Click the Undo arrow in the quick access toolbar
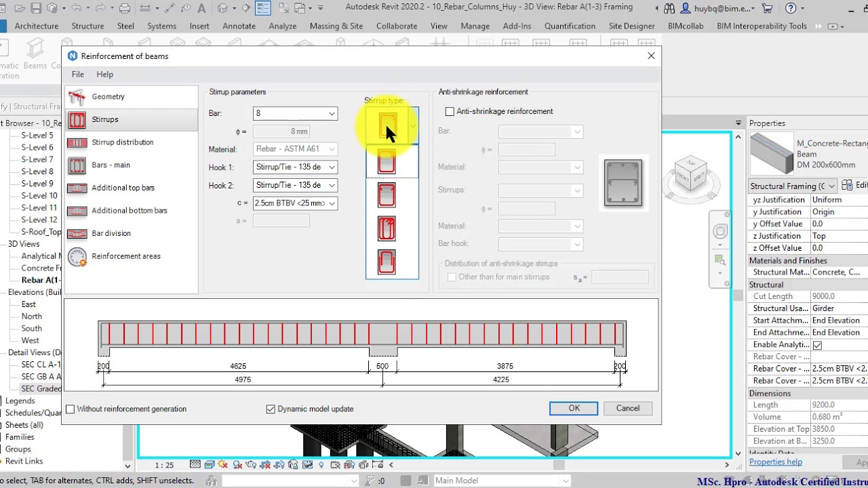Screen dimensions: 868x488 76,9
